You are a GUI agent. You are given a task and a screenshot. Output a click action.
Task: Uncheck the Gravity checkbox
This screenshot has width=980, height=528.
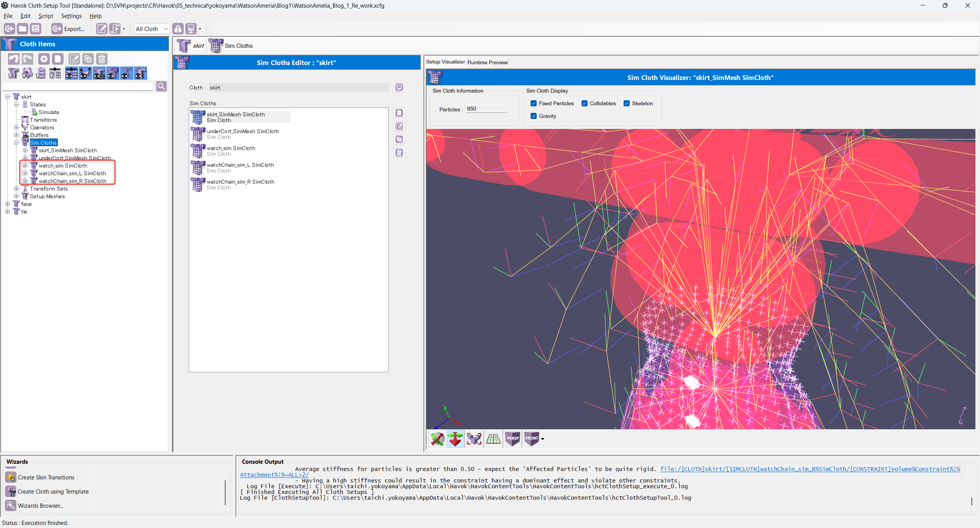pos(534,116)
